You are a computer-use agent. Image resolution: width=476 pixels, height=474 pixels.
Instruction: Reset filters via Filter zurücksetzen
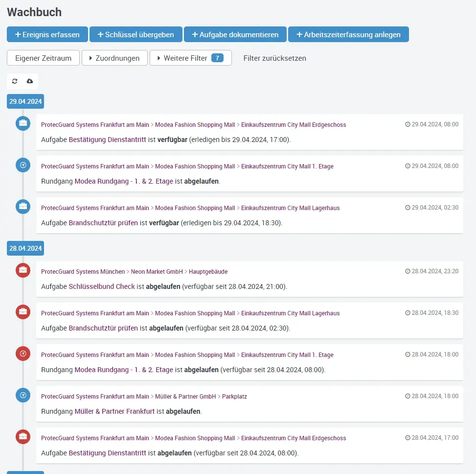point(274,58)
